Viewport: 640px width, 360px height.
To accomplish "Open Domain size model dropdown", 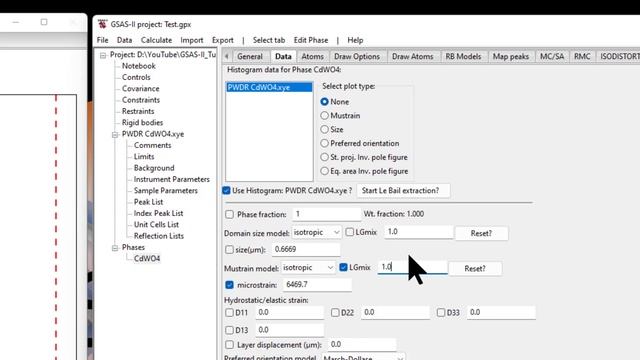I will [316, 232].
